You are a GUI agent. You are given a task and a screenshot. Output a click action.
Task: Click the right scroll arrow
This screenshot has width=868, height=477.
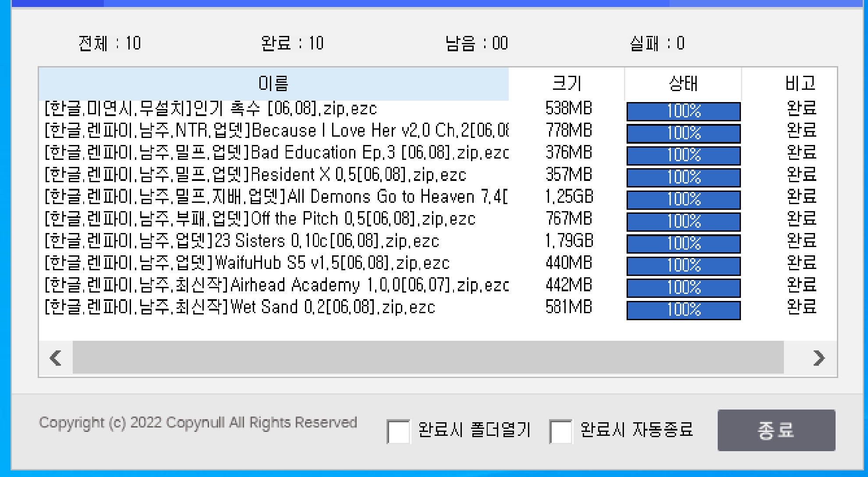pyautogui.click(x=818, y=358)
